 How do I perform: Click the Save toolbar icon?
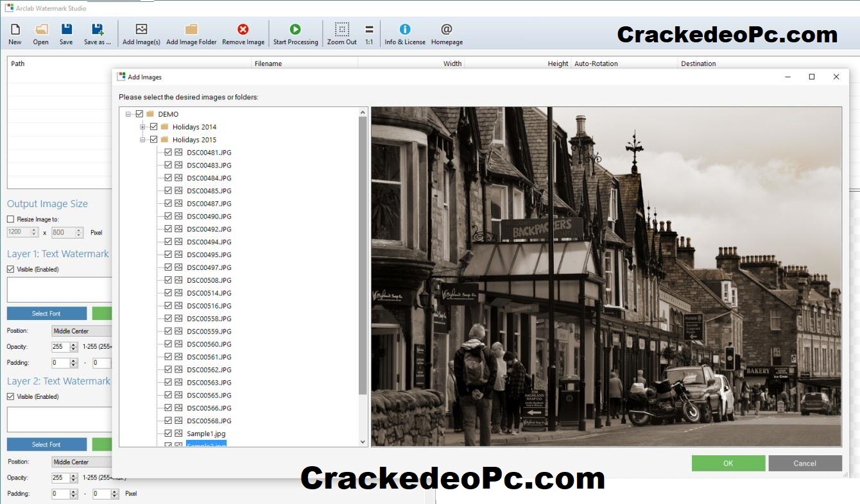pyautogui.click(x=66, y=29)
